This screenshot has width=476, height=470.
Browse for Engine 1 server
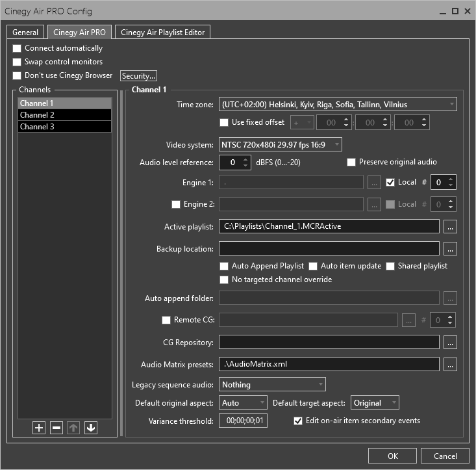pyautogui.click(x=374, y=182)
